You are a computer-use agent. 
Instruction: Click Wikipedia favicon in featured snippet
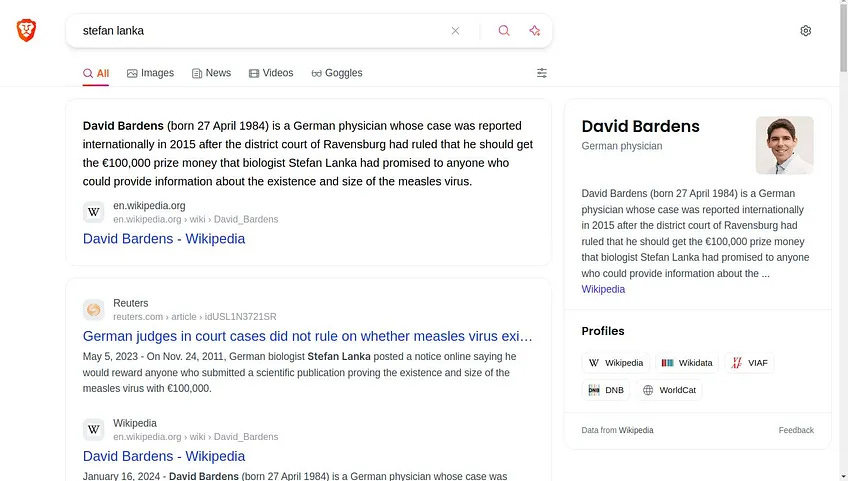click(94, 212)
